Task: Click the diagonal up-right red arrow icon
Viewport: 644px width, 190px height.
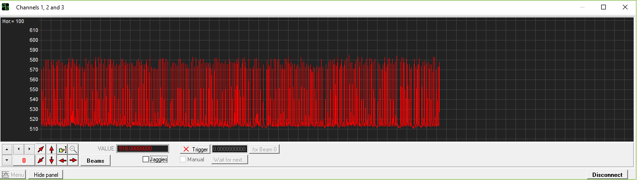Action: pyautogui.click(x=41, y=149)
